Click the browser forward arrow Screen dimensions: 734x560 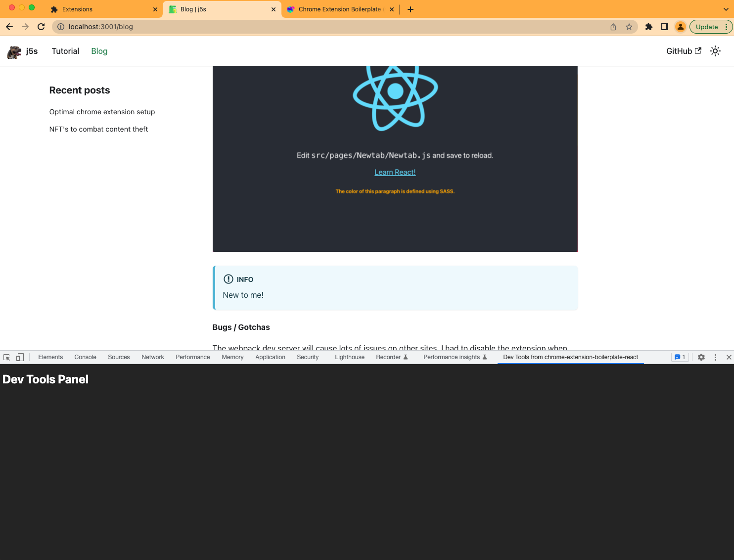25,27
